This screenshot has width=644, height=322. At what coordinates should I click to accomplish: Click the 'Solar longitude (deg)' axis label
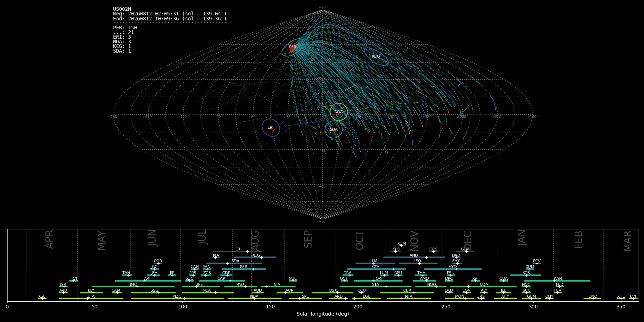click(x=323, y=314)
